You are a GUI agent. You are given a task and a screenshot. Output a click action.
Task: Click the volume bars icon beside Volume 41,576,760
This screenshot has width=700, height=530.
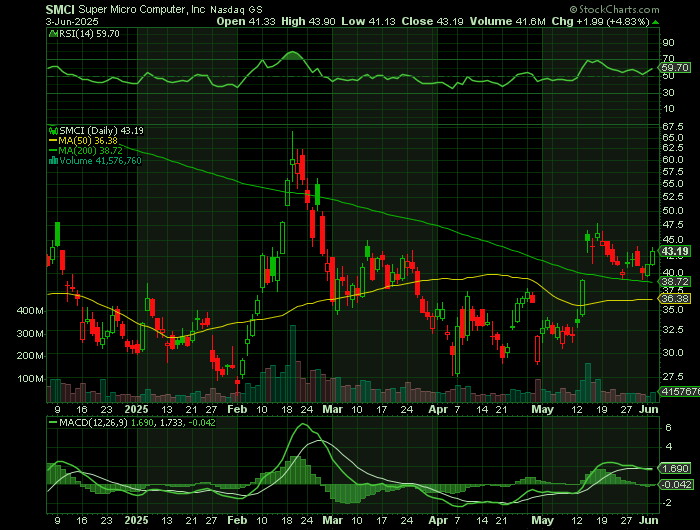click(53, 161)
